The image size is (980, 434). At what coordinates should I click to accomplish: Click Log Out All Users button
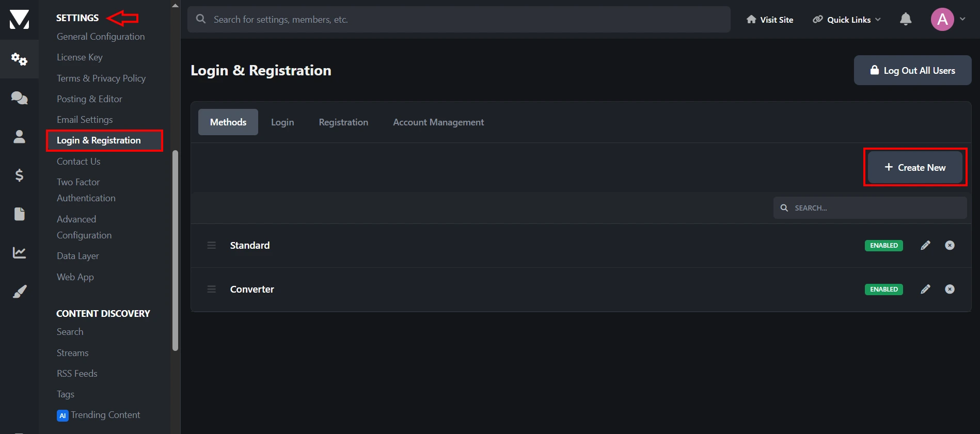tap(912, 70)
